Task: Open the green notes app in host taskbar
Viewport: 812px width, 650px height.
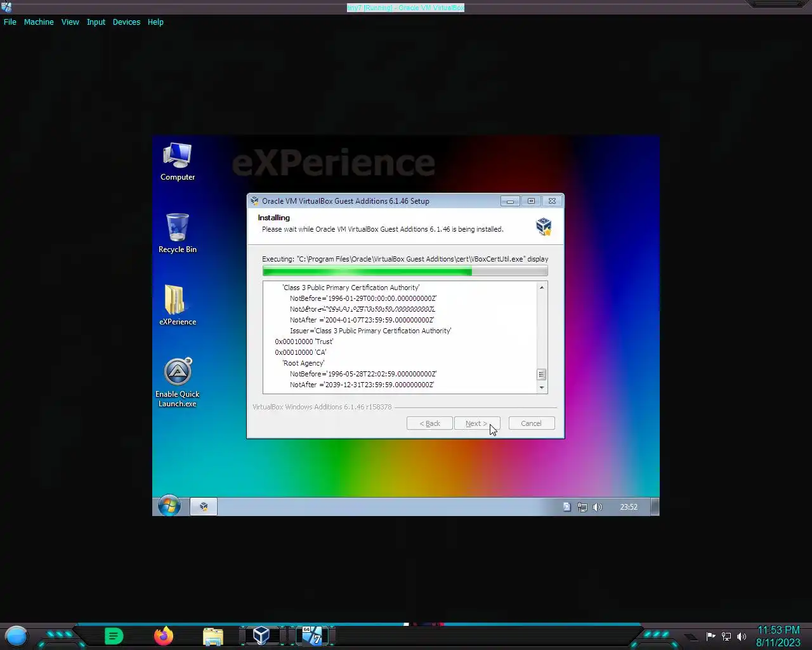Action: point(114,635)
